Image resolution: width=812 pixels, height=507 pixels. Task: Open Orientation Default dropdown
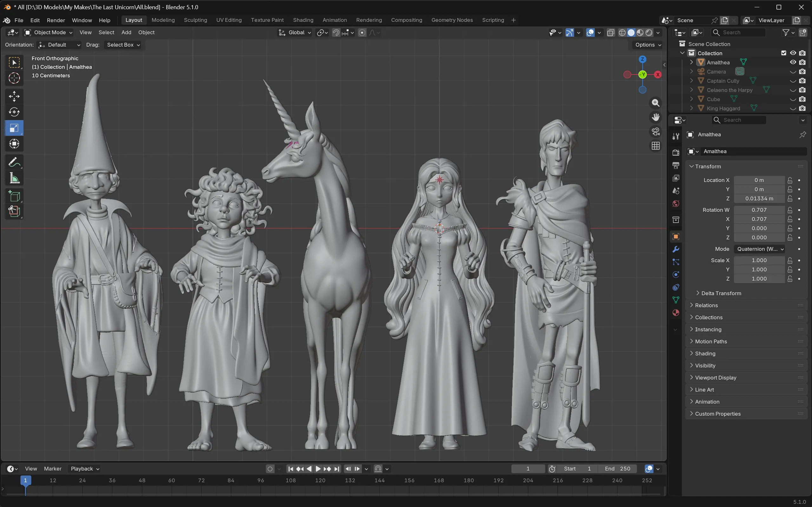(59, 45)
